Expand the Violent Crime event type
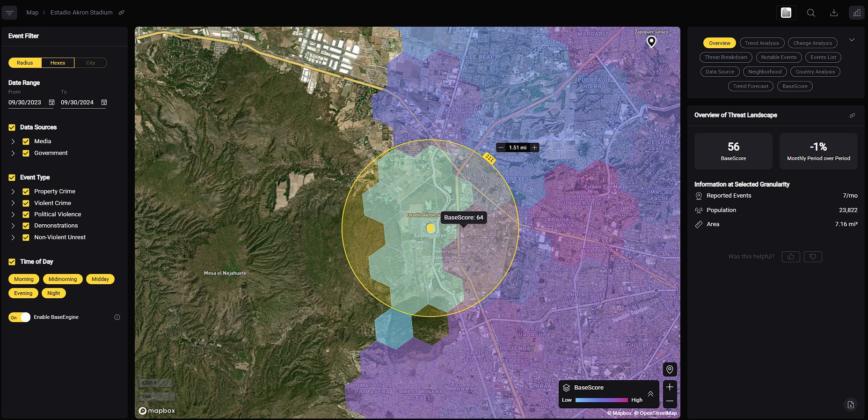The height and width of the screenshot is (420, 868). click(x=13, y=203)
